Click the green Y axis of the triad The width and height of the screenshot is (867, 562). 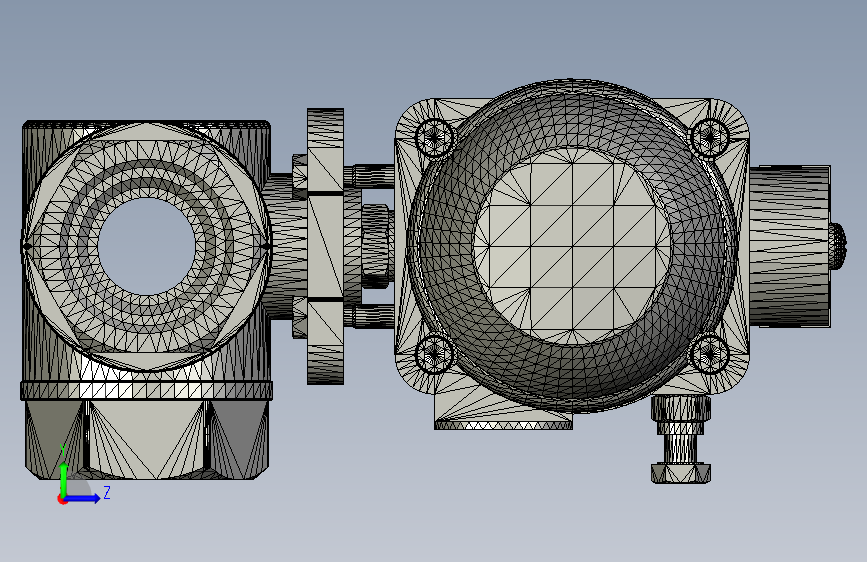[64, 479]
